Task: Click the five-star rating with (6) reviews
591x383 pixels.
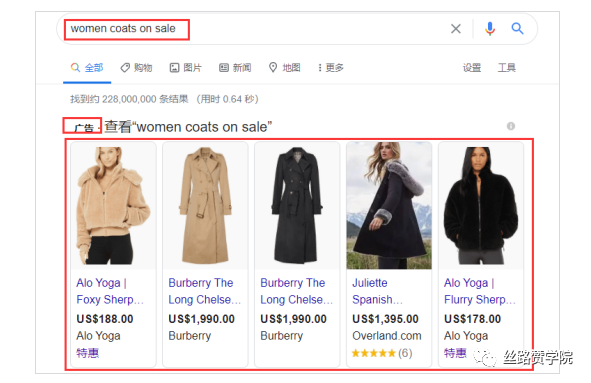Action: (x=382, y=353)
